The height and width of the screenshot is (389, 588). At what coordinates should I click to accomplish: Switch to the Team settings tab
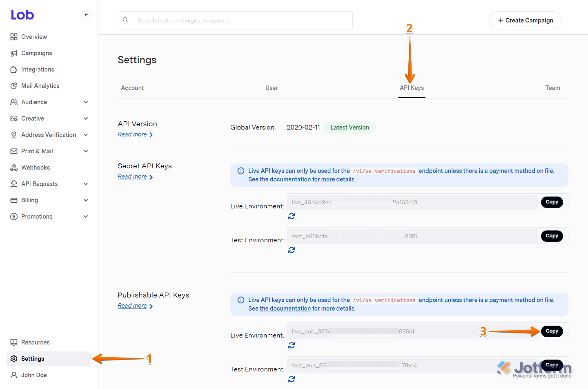click(x=553, y=87)
